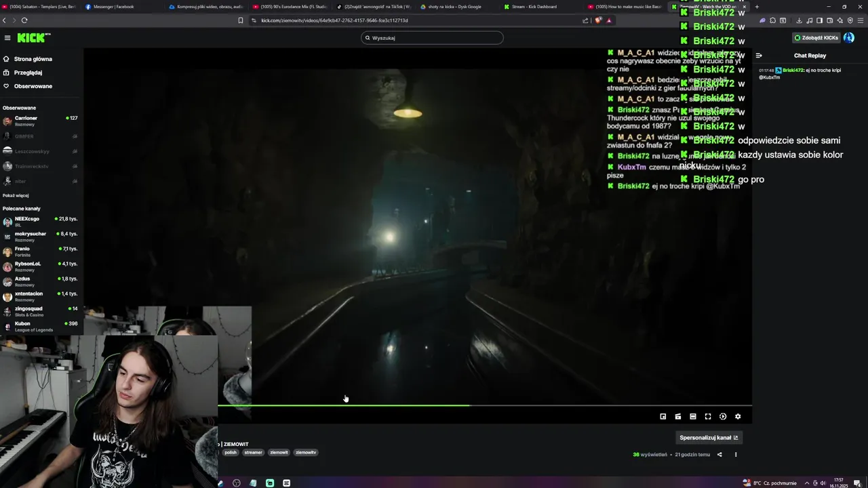Open the CapCut icon in the taskbar
This screenshot has height=488, width=868.
point(286,483)
